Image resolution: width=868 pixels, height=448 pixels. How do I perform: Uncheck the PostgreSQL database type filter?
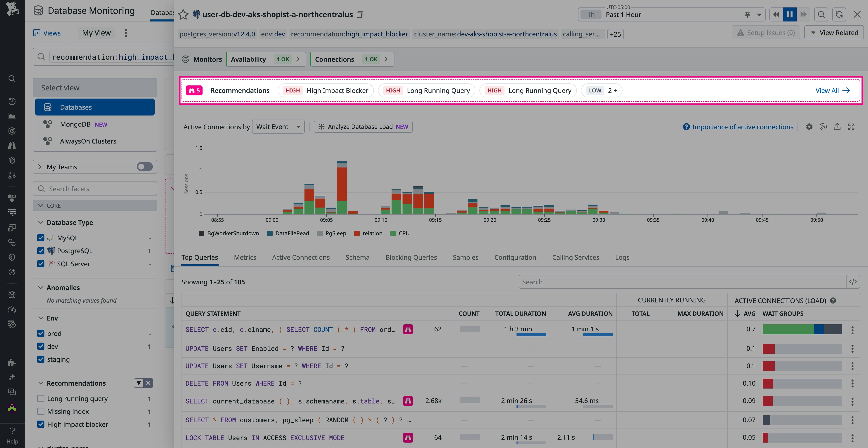coord(41,251)
